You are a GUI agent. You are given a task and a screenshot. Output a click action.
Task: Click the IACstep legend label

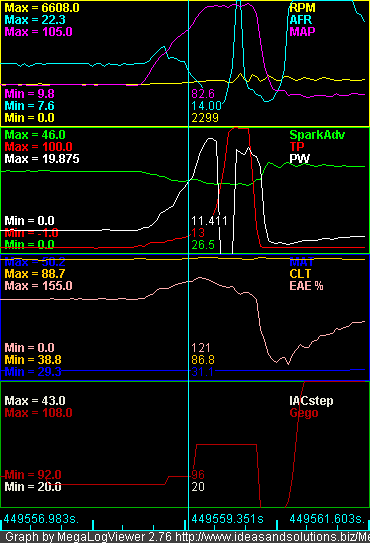[x=311, y=401]
